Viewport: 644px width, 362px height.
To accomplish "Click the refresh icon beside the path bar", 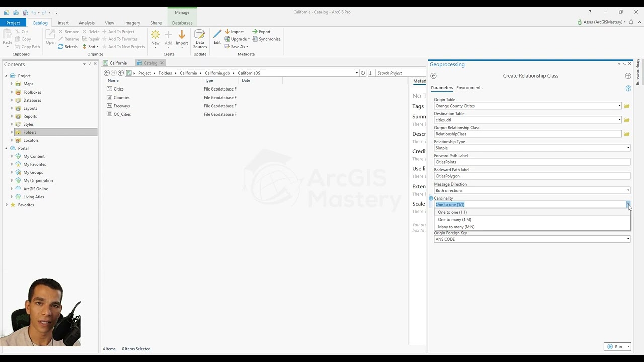I will click(x=363, y=73).
